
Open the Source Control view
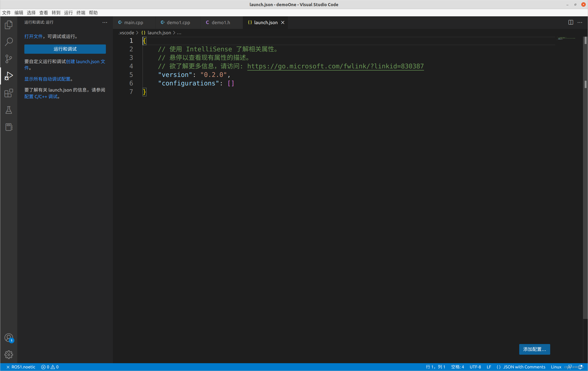coord(9,59)
